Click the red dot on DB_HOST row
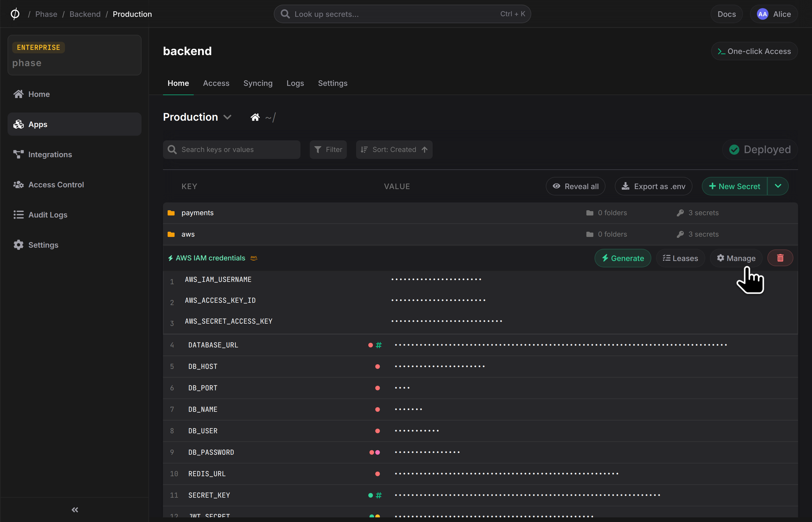Image resolution: width=812 pixels, height=522 pixels. pos(378,367)
